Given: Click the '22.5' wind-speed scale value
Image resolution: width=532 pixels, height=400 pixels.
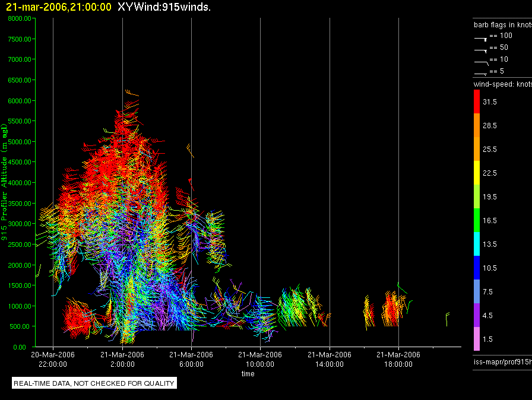Looking at the screenshot, I should (x=490, y=173).
